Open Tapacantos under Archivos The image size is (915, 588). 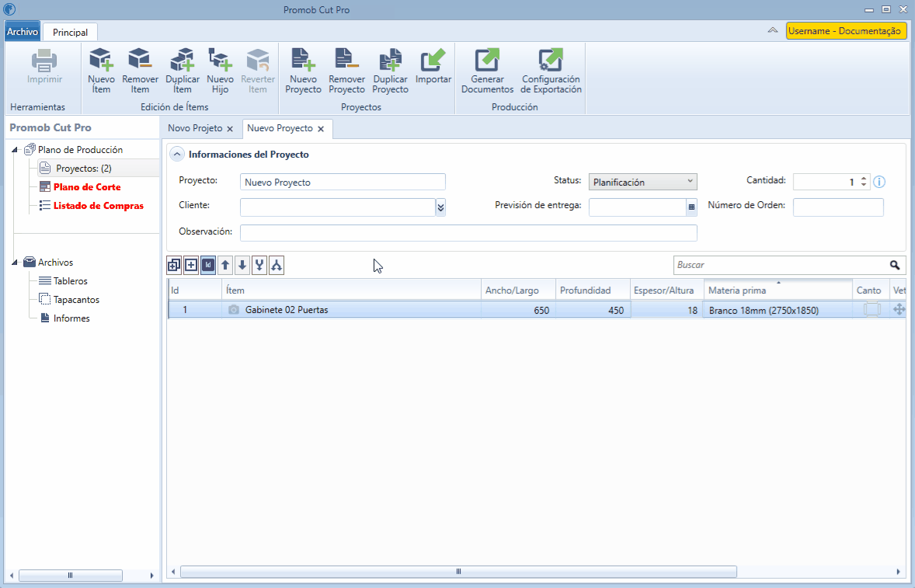point(76,300)
